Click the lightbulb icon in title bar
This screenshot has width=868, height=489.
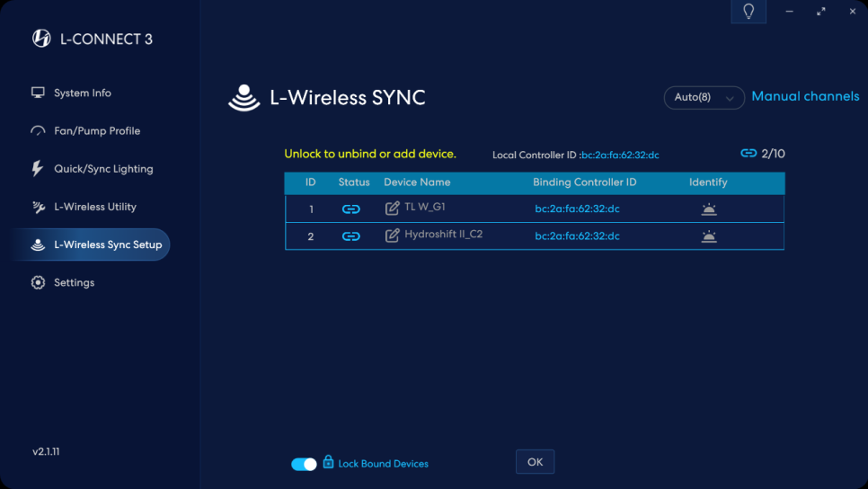click(748, 12)
